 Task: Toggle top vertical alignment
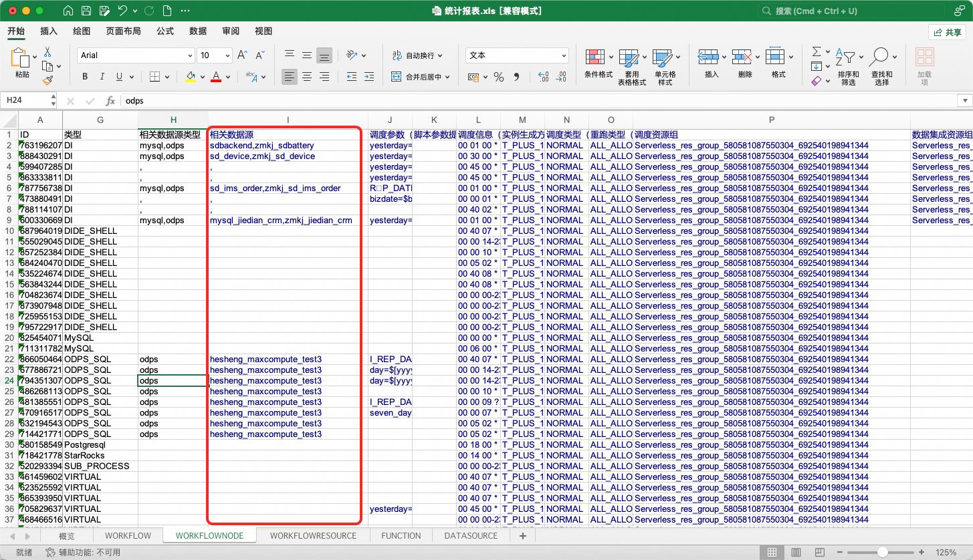[x=289, y=55]
